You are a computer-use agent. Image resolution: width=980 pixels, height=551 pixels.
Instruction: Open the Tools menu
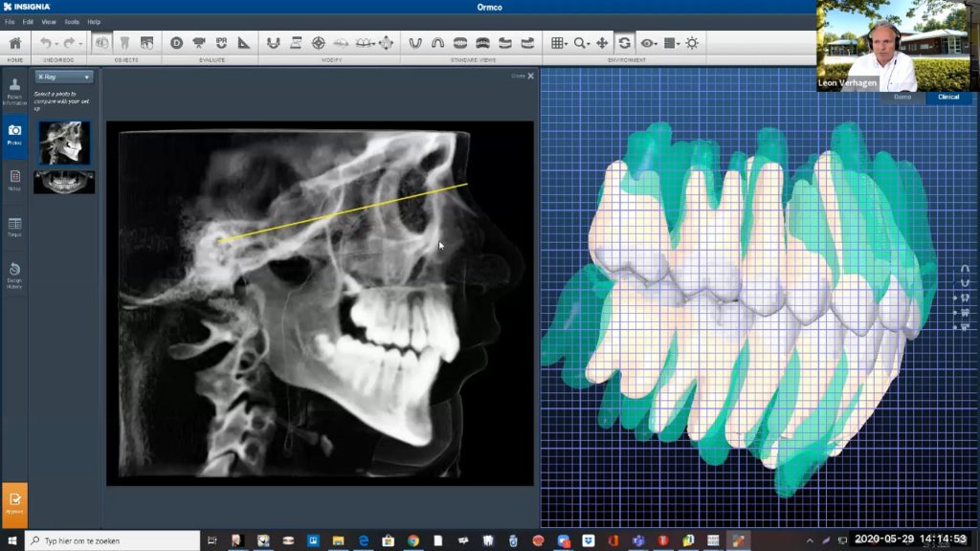[72, 21]
